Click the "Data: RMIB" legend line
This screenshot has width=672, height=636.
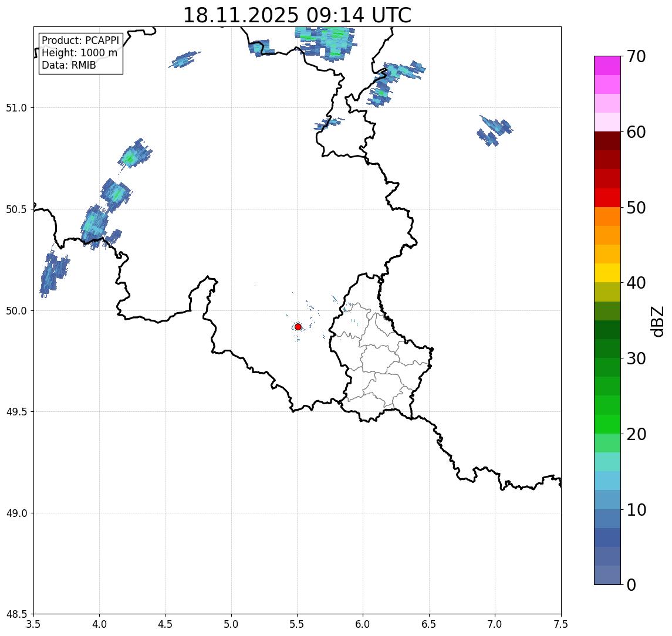coord(69,65)
